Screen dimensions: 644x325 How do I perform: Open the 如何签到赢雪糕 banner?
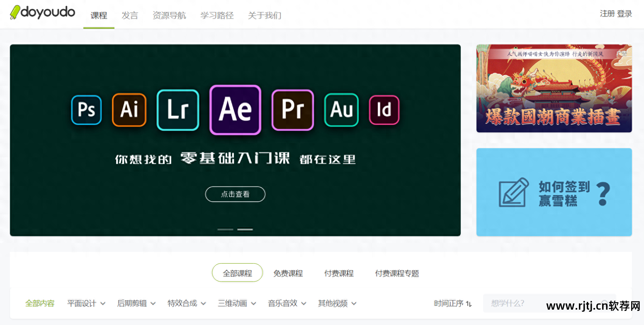(554, 192)
